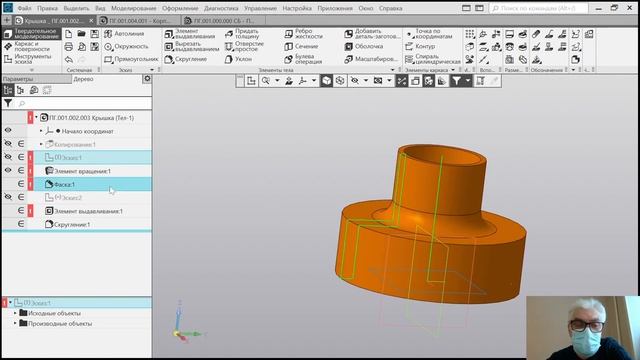
Task: Open a file with the folder icon
Action: [x=82, y=34]
